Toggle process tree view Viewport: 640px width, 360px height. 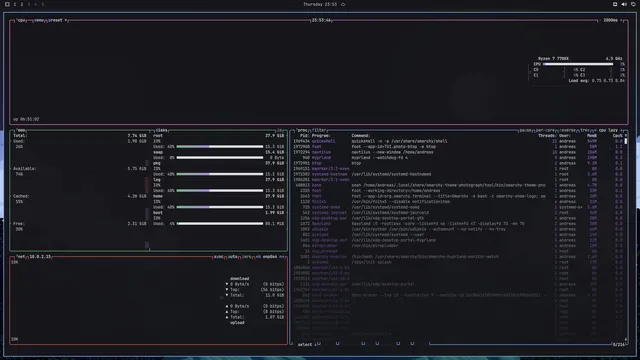click(585, 130)
